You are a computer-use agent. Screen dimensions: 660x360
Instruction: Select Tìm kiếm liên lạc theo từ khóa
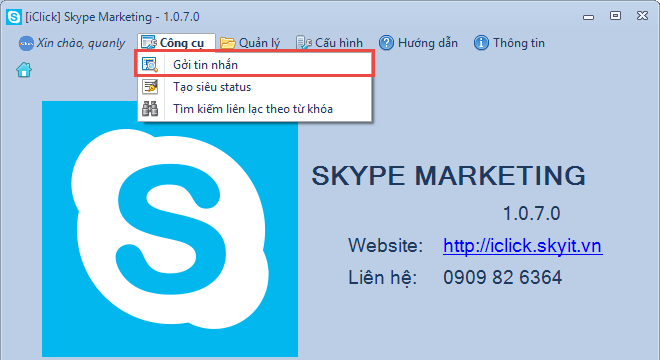click(x=254, y=109)
